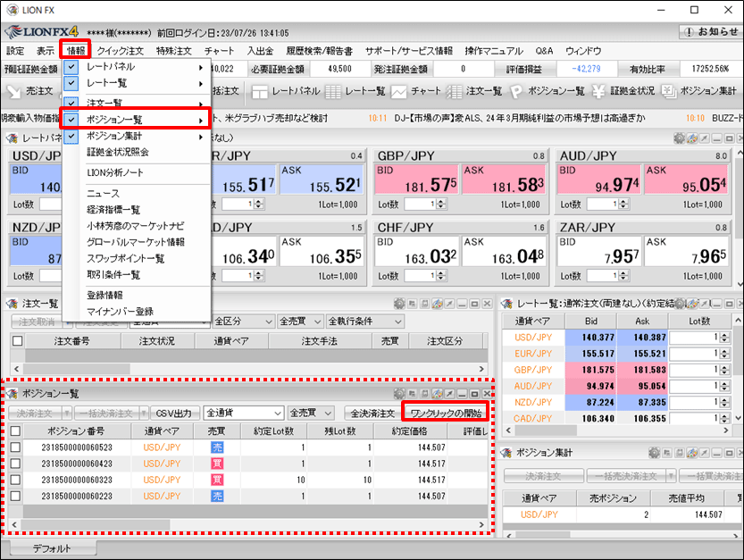Toggle ポジション集計 checkmark in 情報 menu
744x560 pixels.
(71, 136)
